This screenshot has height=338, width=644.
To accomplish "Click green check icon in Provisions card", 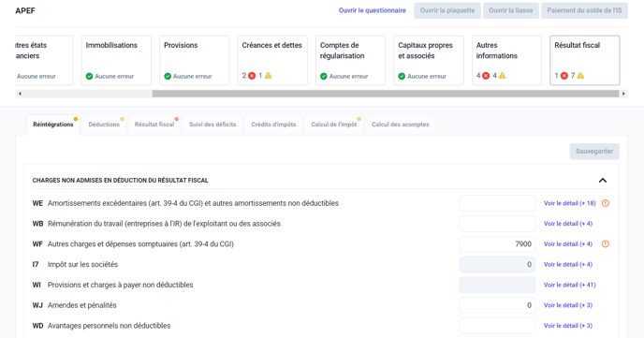I will point(168,77).
